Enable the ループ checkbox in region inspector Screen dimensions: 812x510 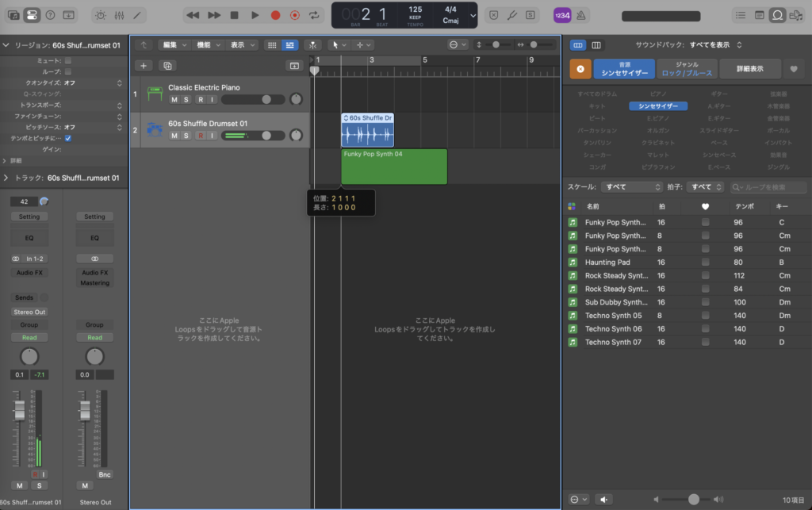click(67, 71)
